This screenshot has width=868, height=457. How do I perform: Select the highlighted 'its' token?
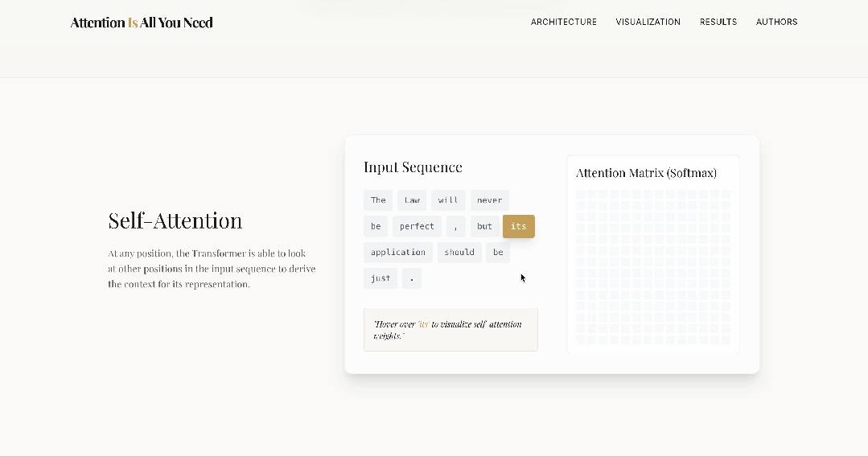[x=518, y=226]
